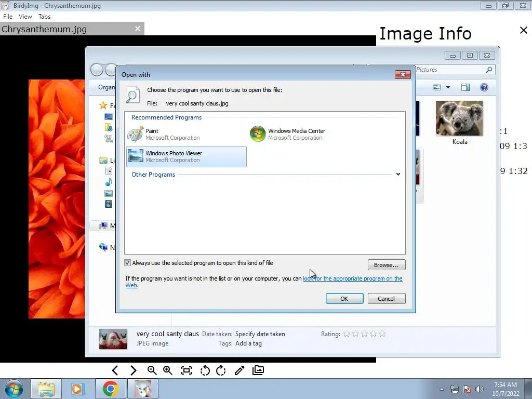This screenshot has width=532, height=399.
Task: Uncheck Always use the selected program checkbox
Action: (128, 262)
